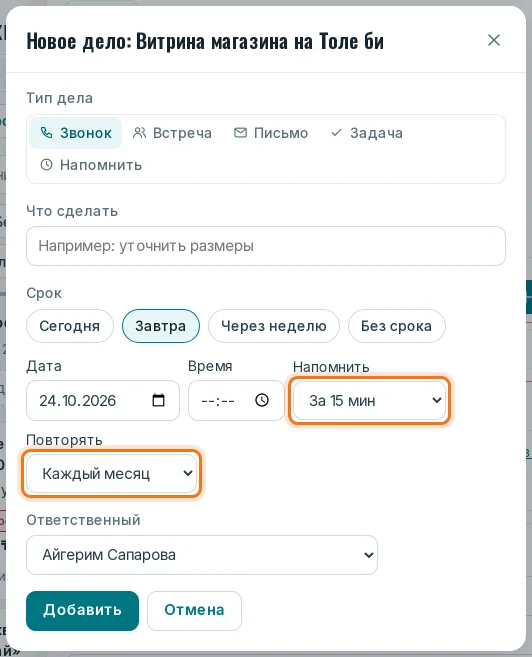This screenshot has width=532, height=657.
Task: Select the Письмо activity type
Action: (271, 133)
